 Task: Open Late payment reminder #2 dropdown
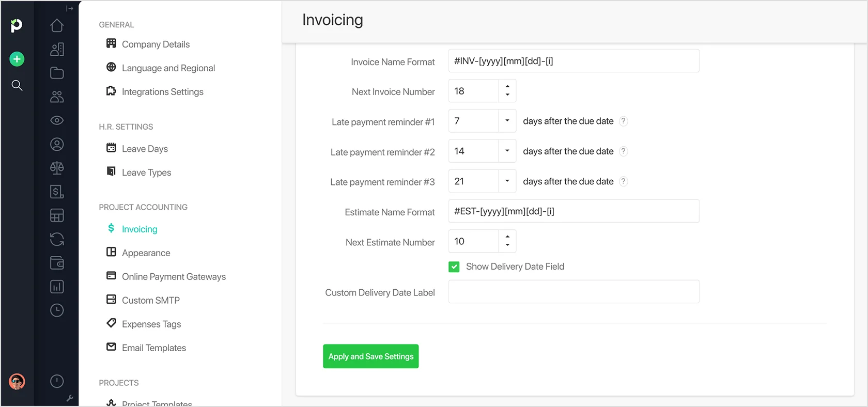[x=507, y=151]
